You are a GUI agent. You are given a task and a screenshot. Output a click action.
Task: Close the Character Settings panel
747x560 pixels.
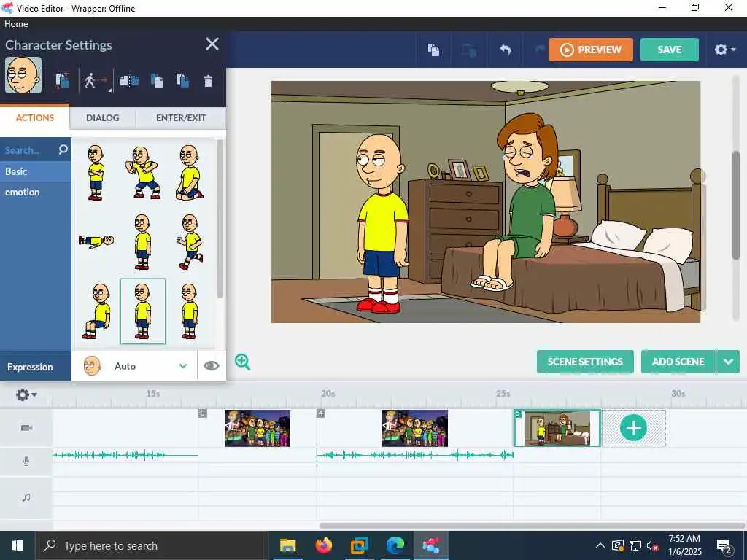(x=212, y=44)
